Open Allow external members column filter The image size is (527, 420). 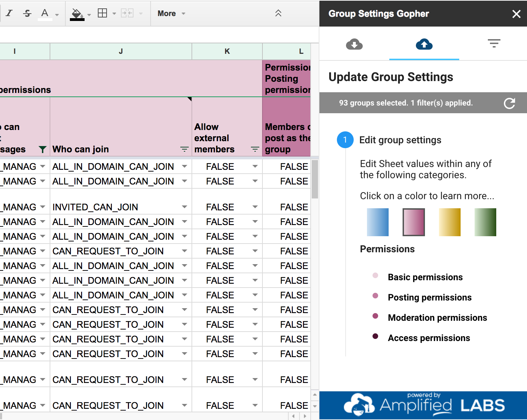(x=255, y=150)
